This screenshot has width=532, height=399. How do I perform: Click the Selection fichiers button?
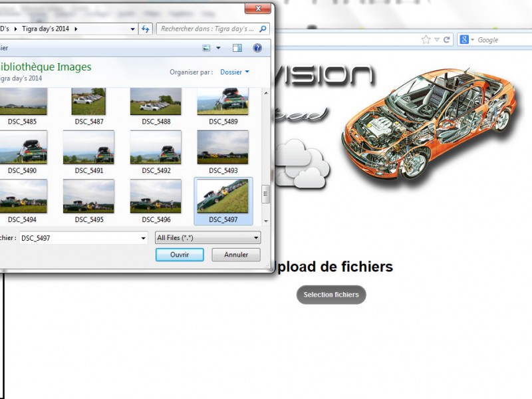[x=331, y=295]
